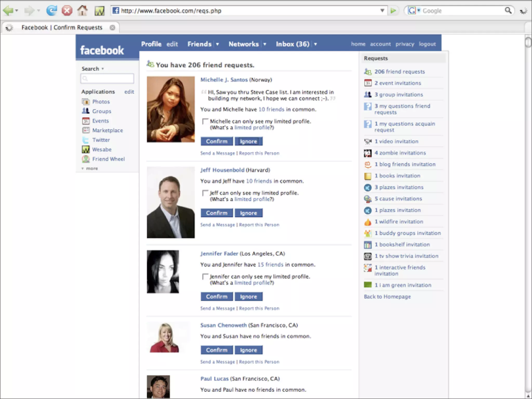
Task: Open Groups application icon in sidebar
Action: 85,111
